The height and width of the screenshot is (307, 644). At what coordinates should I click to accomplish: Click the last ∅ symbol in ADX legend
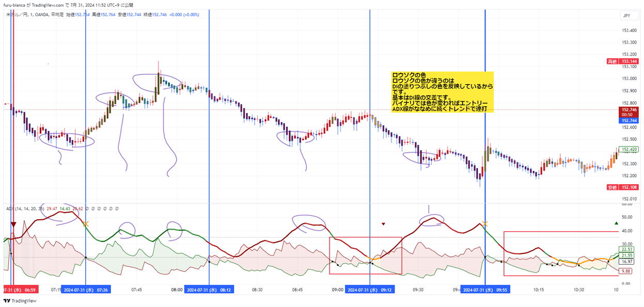pyautogui.click(x=117, y=208)
